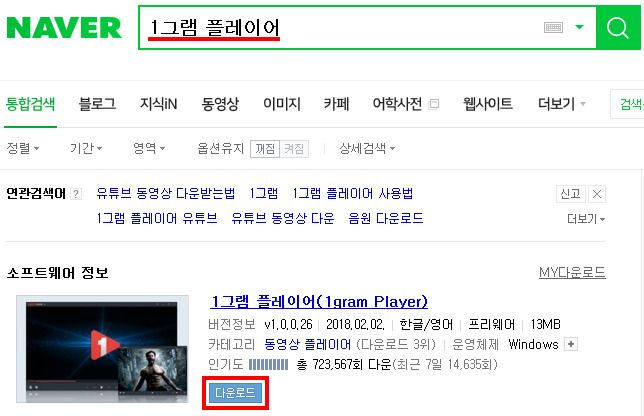Expand the 상세검색 advanced search menu
Image resolution: width=644 pixels, height=416 pixels.
[367, 148]
